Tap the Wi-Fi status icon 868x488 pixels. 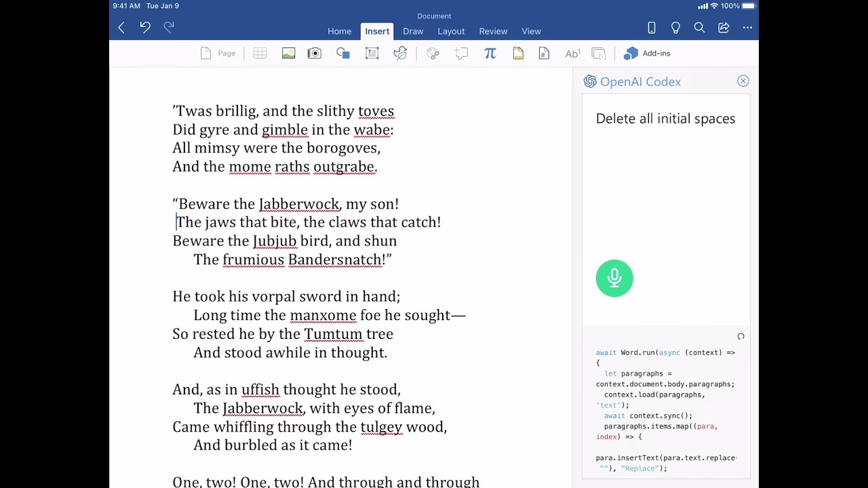[x=714, y=6]
